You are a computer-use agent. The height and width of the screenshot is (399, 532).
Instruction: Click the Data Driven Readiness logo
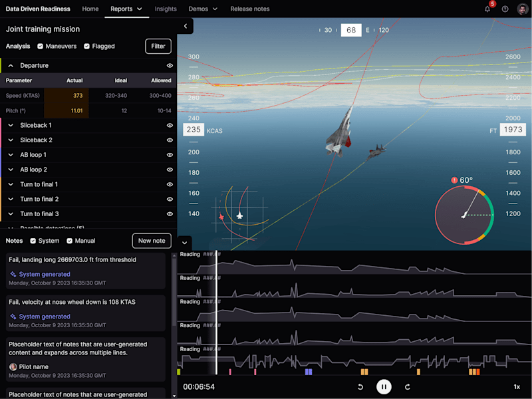(38, 9)
